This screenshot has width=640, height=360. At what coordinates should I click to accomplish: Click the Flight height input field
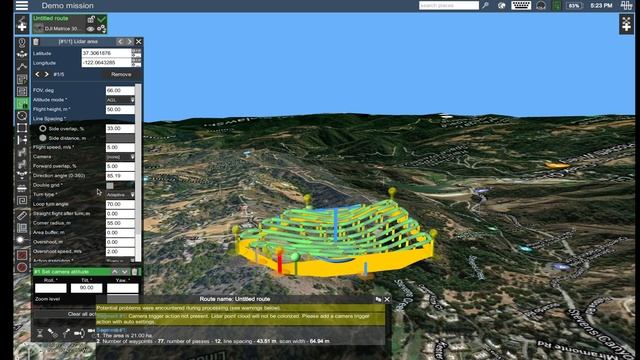(120, 109)
